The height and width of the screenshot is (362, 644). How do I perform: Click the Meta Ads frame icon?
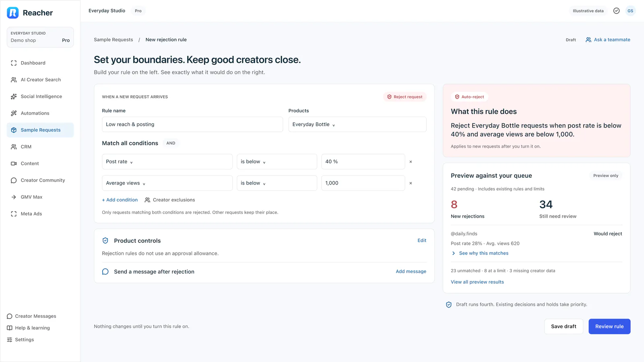[x=14, y=214]
